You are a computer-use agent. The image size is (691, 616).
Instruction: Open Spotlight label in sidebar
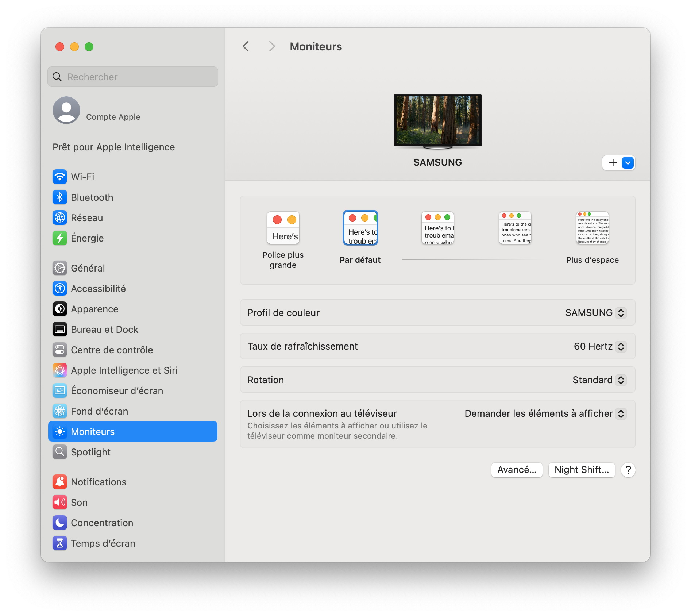91,452
